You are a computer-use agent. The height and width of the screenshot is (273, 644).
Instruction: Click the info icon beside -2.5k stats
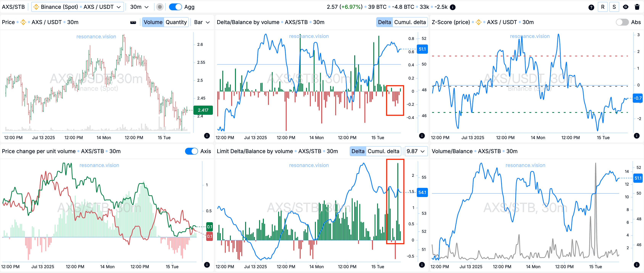point(452,7)
